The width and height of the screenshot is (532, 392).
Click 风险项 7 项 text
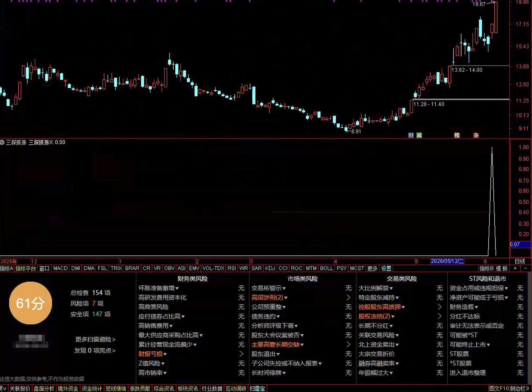[87, 303]
